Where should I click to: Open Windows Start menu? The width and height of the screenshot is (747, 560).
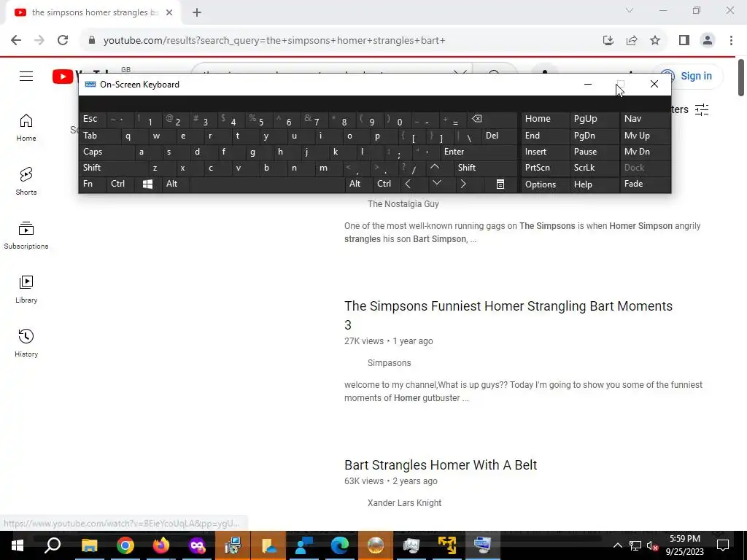(x=18, y=545)
